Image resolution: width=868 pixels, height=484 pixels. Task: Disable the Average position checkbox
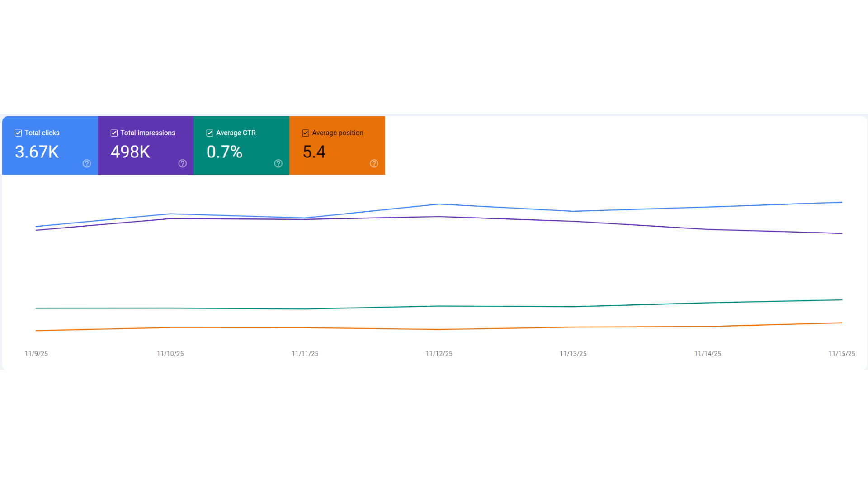(306, 133)
